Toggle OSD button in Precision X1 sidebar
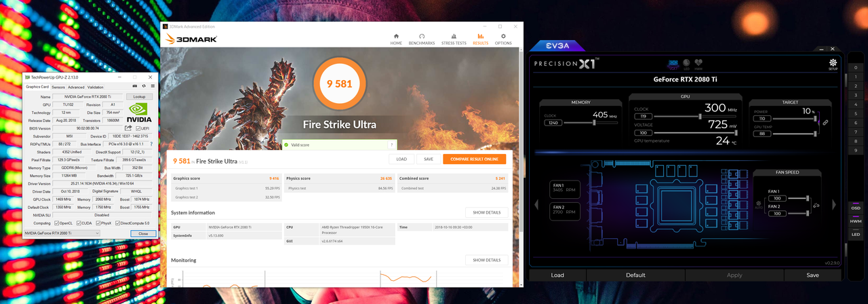Image resolution: width=868 pixels, height=304 pixels. tap(856, 207)
